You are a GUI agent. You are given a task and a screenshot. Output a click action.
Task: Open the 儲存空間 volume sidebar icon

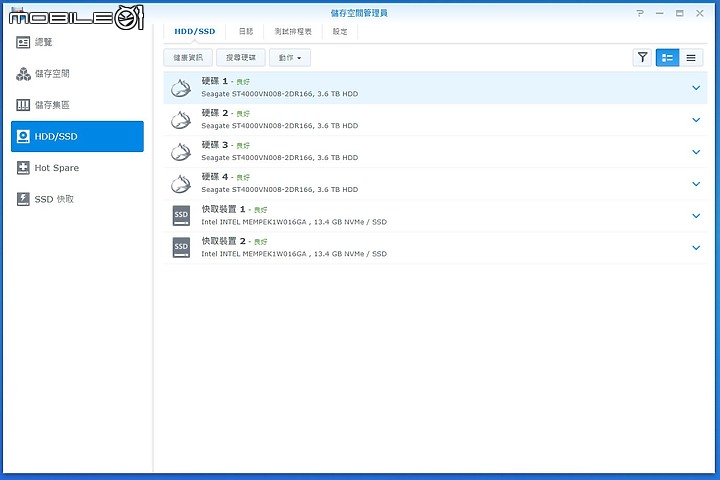pyautogui.click(x=23, y=73)
